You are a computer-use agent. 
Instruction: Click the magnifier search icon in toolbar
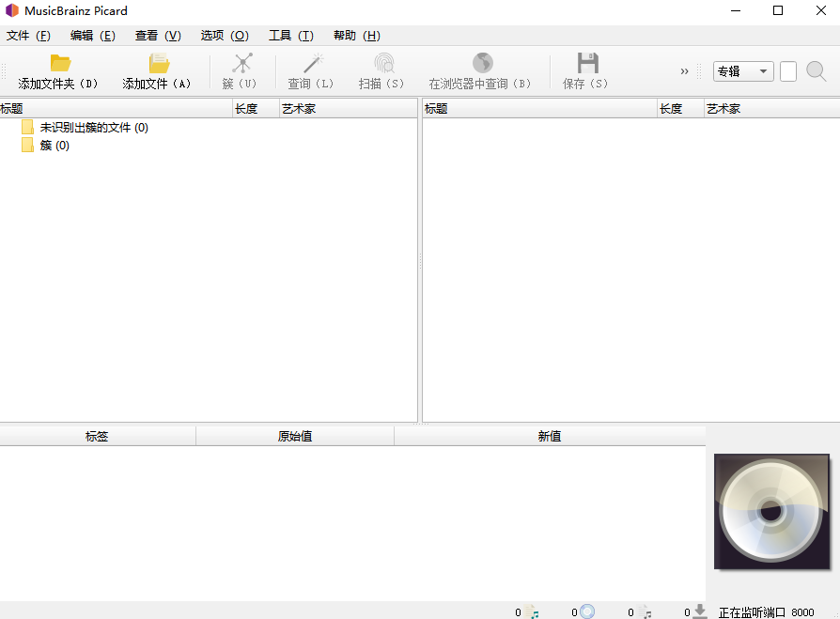pos(817,71)
